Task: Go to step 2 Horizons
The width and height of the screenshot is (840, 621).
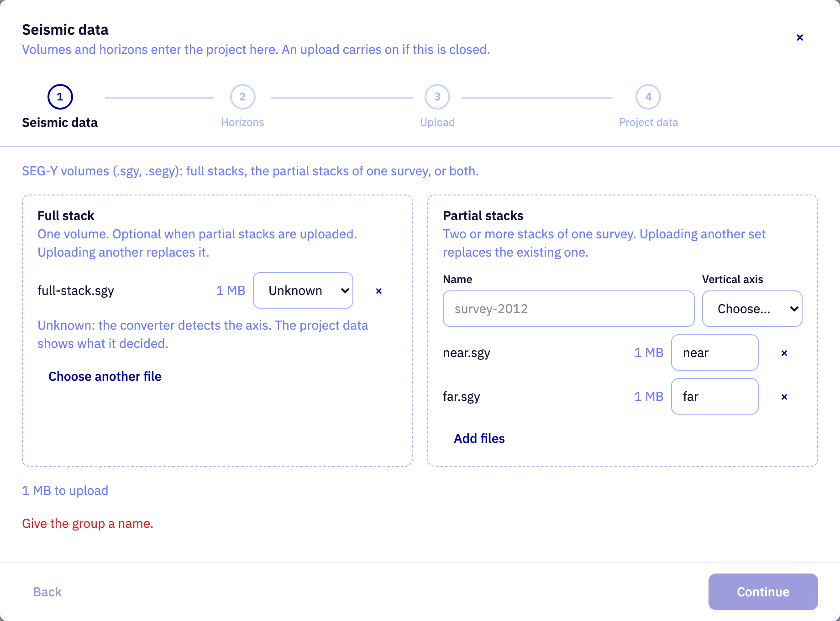Action: pos(242,107)
